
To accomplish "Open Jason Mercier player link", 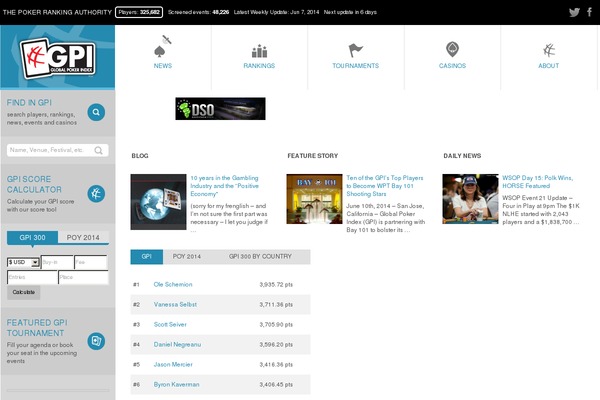I will click(x=173, y=364).
